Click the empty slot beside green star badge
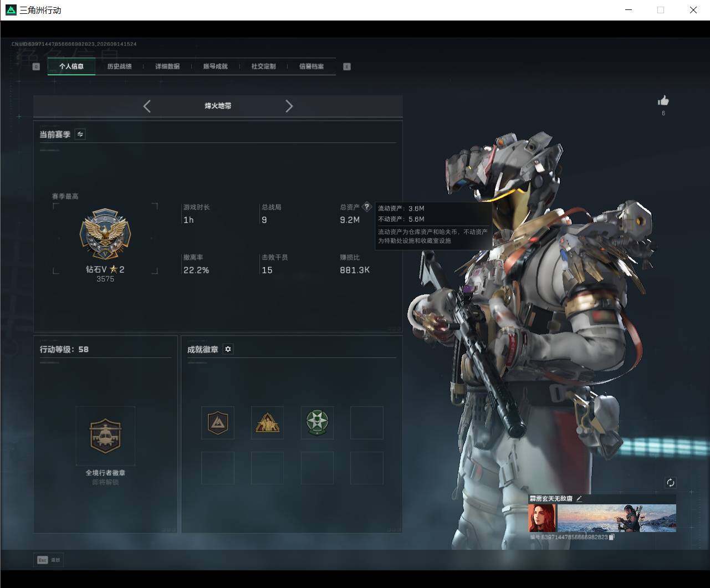This screenshot has height=588, width=710. pos(367,423)
